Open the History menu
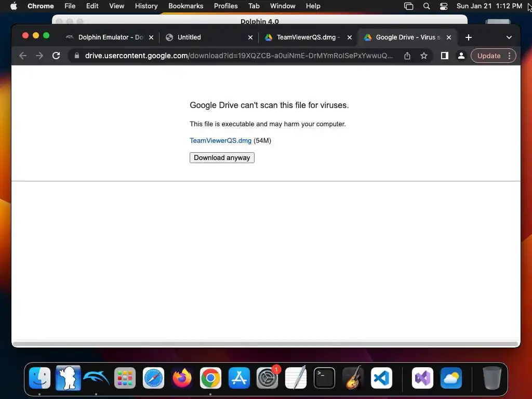 pos(146,6)
